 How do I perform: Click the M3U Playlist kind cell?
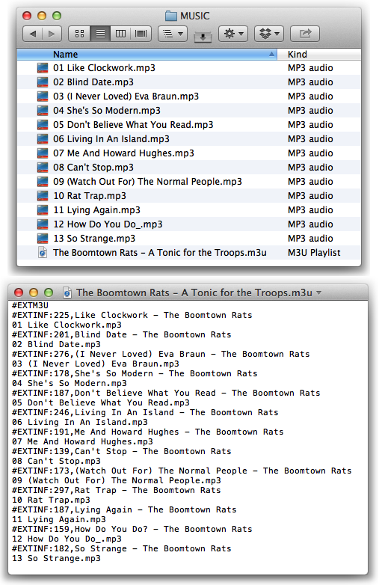point(314,253)
